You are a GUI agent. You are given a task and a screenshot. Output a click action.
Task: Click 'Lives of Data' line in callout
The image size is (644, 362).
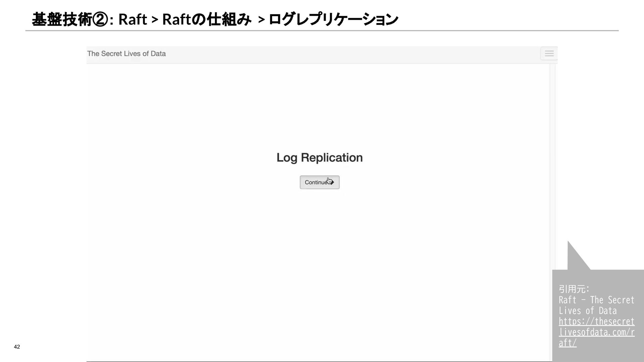click(587, 310)
